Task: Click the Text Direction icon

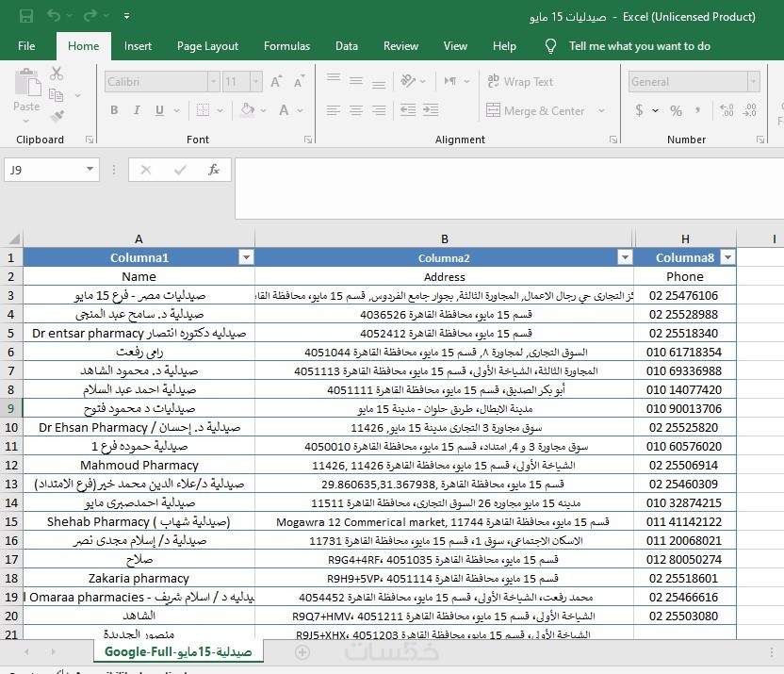Action: pyautogui.click(x=450, y=80)
